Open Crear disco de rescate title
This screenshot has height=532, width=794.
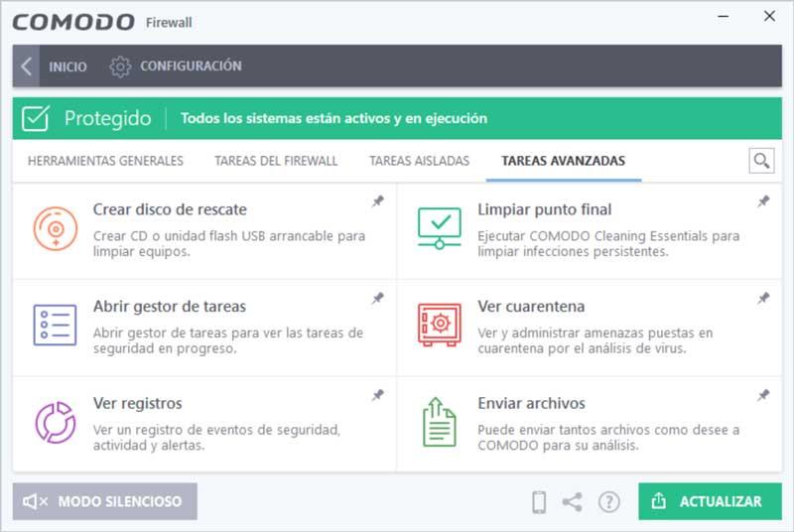(170, 209)
